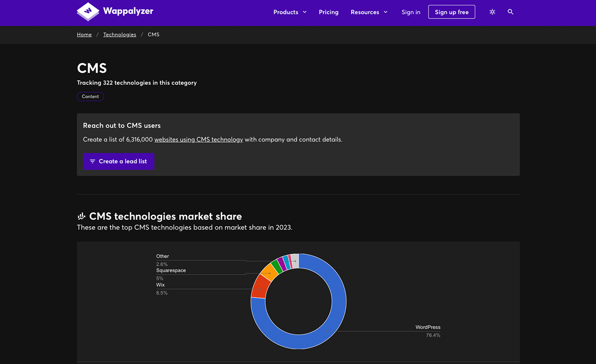Expand the Products dropdown menu
This screenshot has height=364, width=596.
pyautogui.click(x=290, y=12)
